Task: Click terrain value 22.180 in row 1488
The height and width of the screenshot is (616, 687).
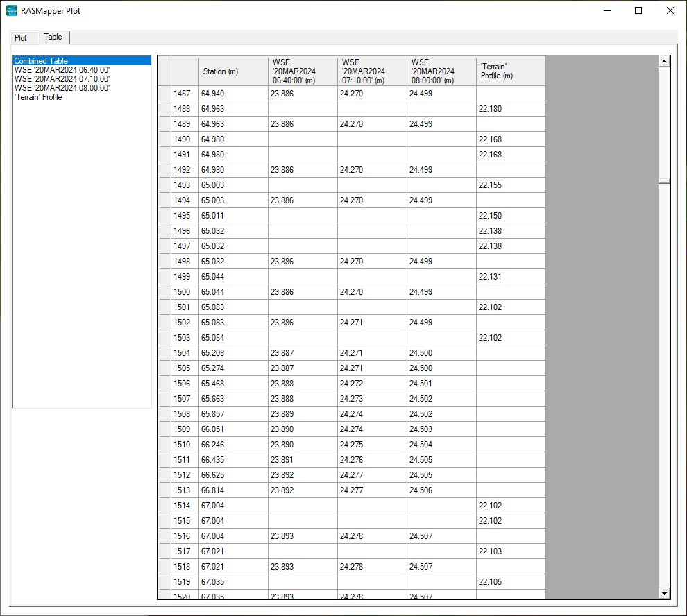Action: tap(511, 109)
